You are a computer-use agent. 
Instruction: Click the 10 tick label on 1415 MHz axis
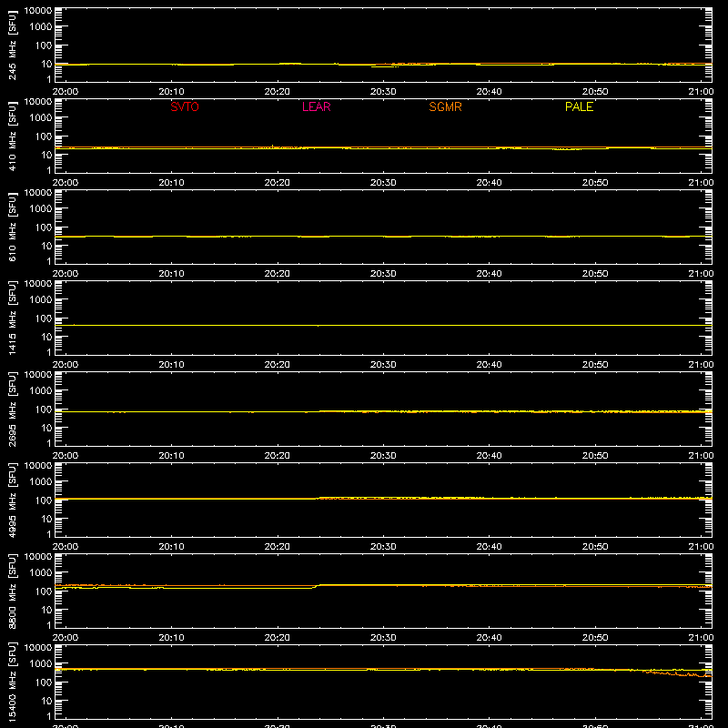pyautogui.click(x=46, y=337)
